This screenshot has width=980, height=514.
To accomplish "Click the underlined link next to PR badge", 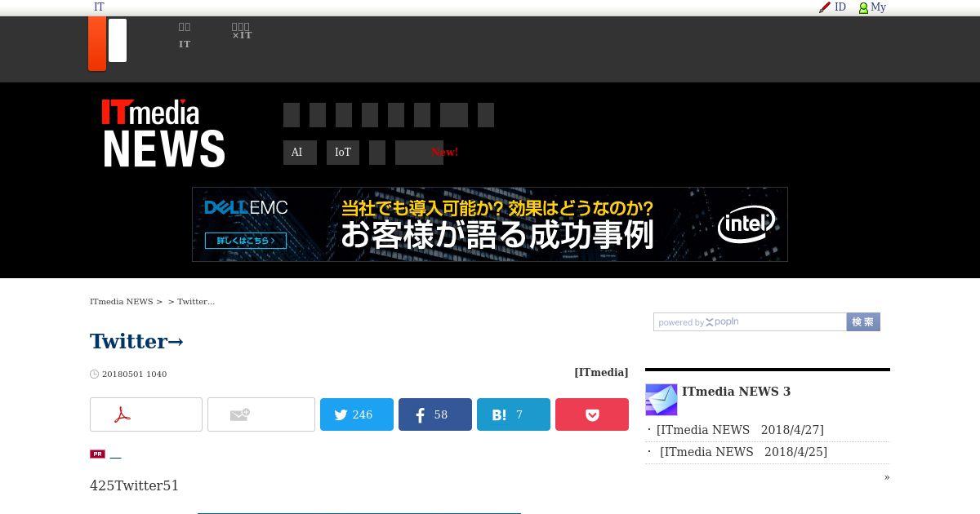I will pos(115,454).
